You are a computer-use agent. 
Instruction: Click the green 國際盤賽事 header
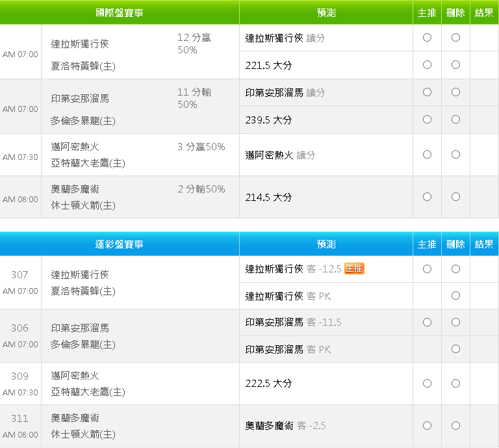120,13
